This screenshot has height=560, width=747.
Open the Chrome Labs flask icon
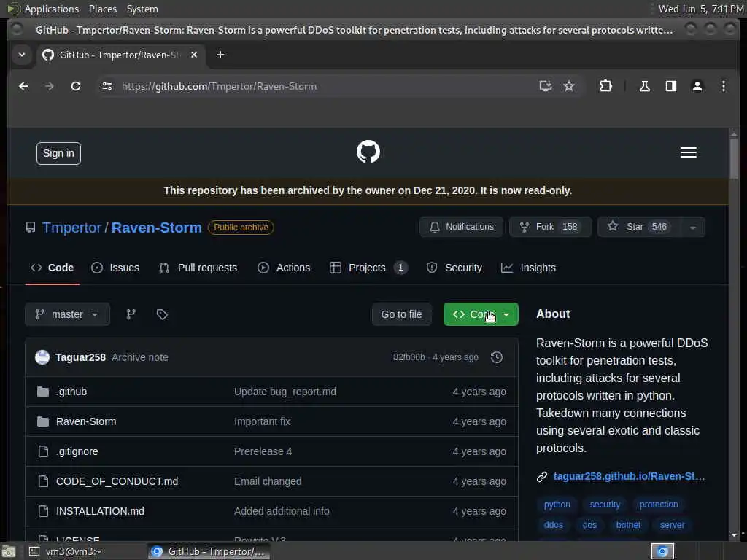coord(645,86)
